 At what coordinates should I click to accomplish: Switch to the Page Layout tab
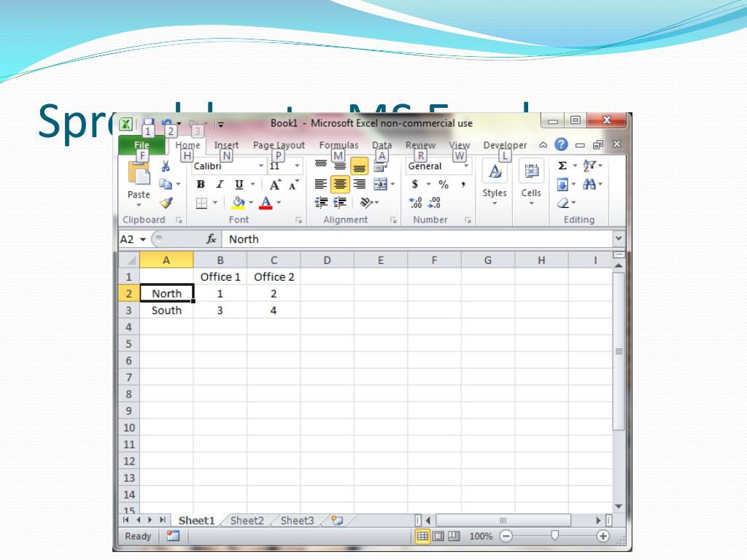point(279,145)
